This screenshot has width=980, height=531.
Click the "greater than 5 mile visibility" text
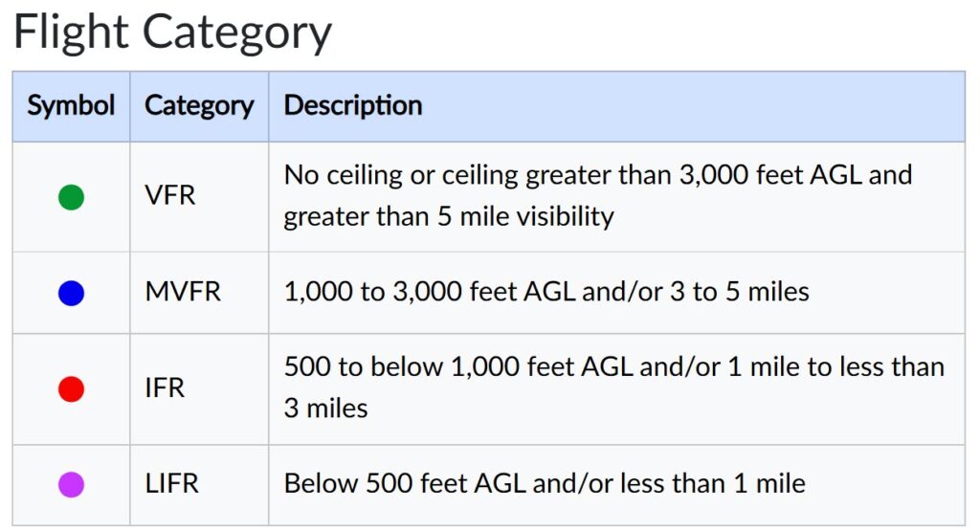448,216
